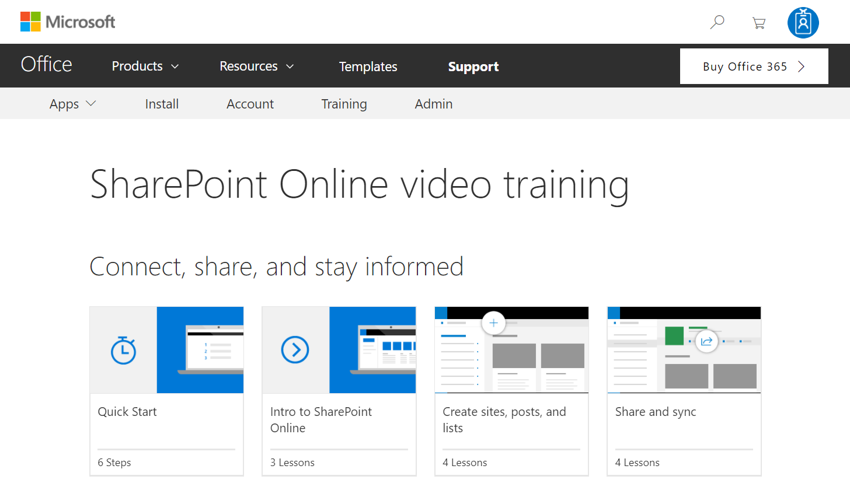Click the plus icon on Create sites thumbnail
Image resolution: width=850 pixels, height=504 pixels.
point(493,323)
